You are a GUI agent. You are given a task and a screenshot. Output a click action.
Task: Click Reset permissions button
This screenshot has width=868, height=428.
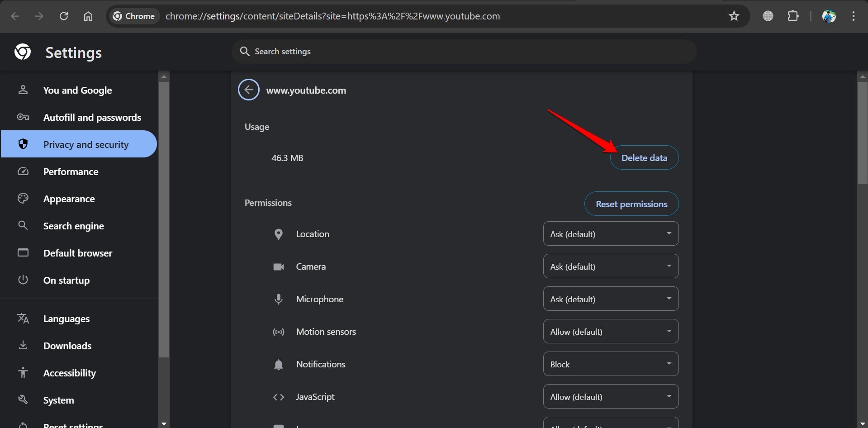(x=631, y=204)
